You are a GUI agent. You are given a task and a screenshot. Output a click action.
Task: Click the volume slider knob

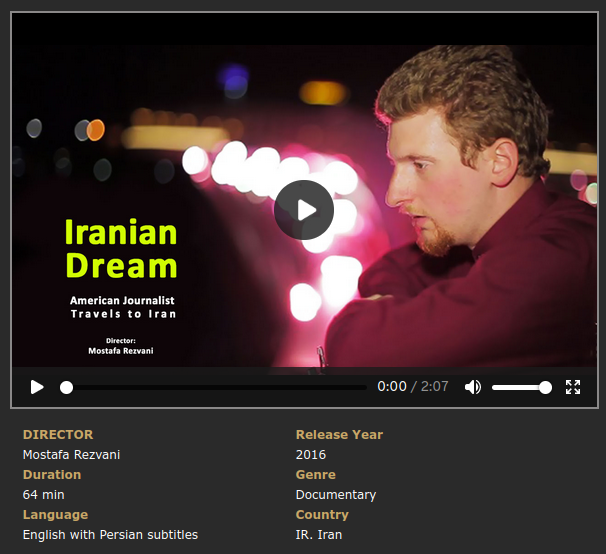click(545, 387)
